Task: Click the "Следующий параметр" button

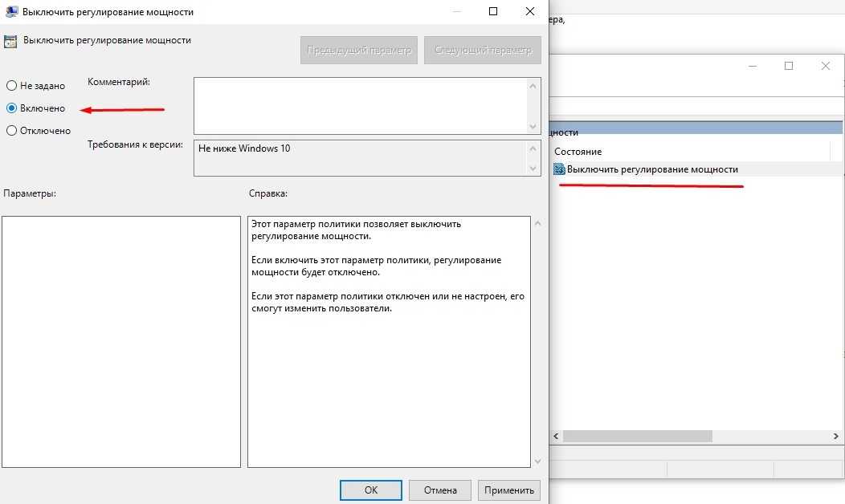Action: (x=483, y=50)
